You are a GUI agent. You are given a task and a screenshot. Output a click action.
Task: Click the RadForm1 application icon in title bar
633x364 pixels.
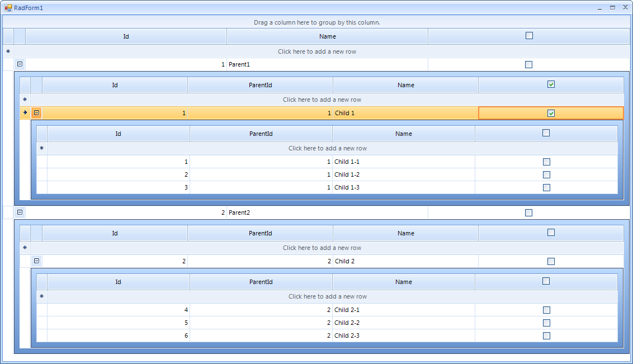tap(8, 8)
